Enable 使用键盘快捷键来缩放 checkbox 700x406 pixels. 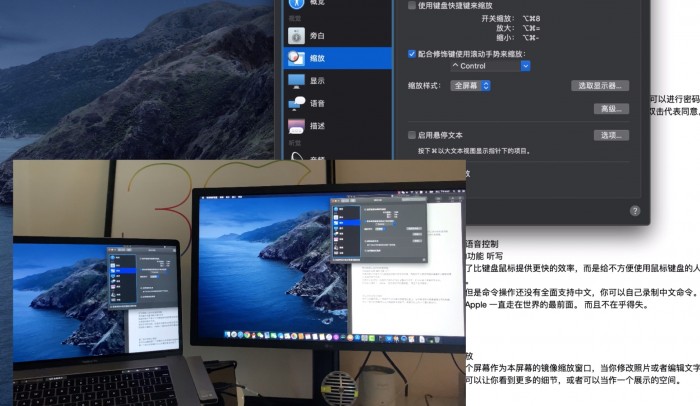coord(412,5)
